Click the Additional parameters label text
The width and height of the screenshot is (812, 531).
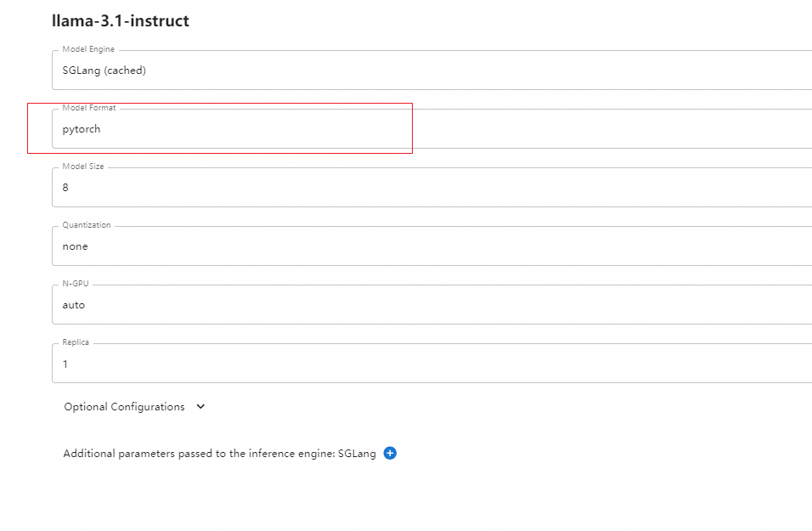219,453
